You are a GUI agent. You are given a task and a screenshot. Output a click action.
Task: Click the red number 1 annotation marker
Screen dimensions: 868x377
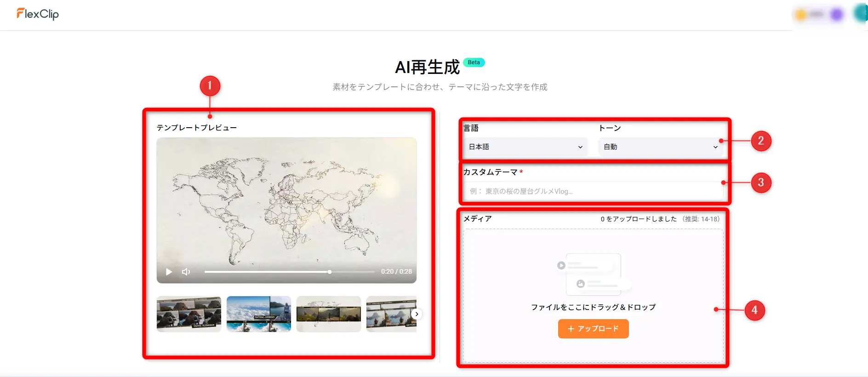pyautogui.click(x=210, y=86)
